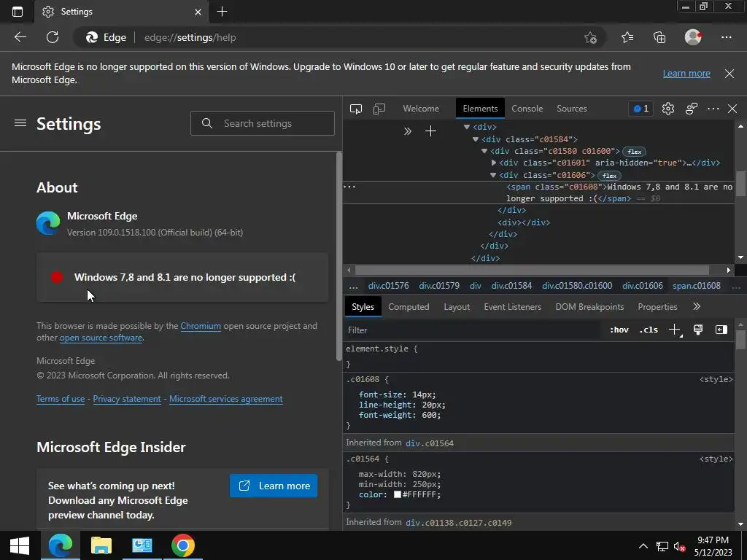Toggle flex badge on div c01580 c01600
Image resolution: width=747 pixels, height=560 pixels.
coord(634,152)
